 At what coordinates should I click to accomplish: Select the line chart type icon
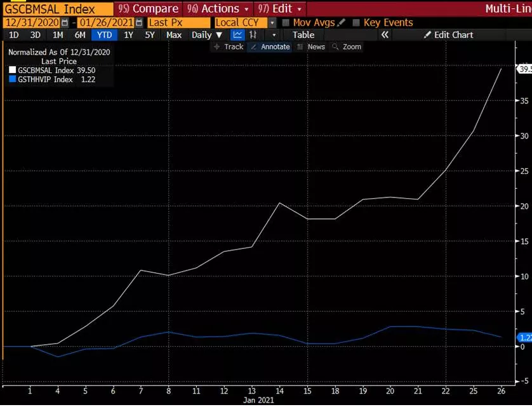237,35
